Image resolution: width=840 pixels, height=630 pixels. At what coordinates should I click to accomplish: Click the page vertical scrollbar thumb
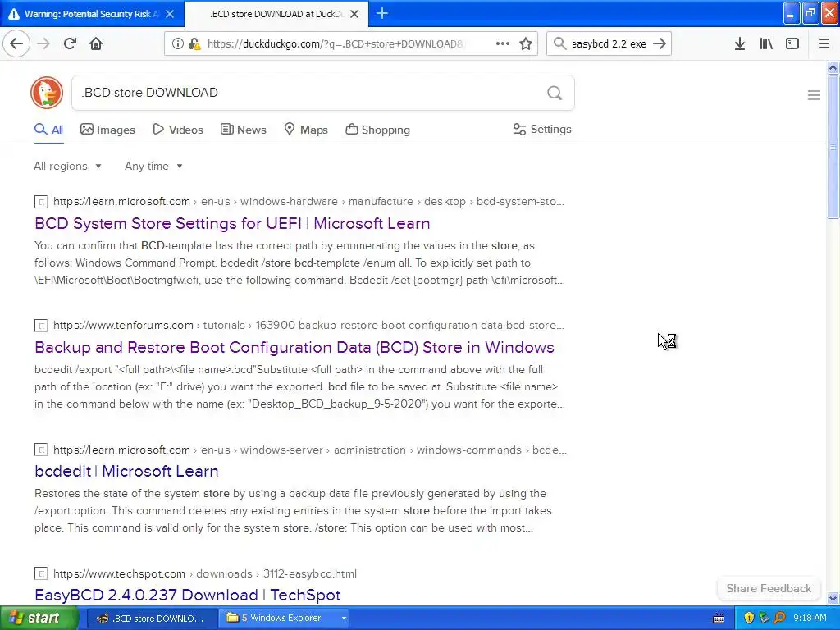click(833, 147)
